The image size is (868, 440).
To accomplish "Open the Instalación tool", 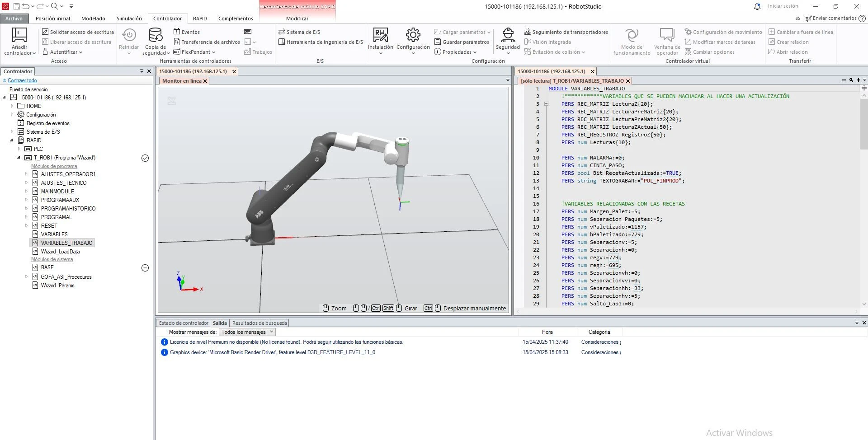I will point(380,41).
